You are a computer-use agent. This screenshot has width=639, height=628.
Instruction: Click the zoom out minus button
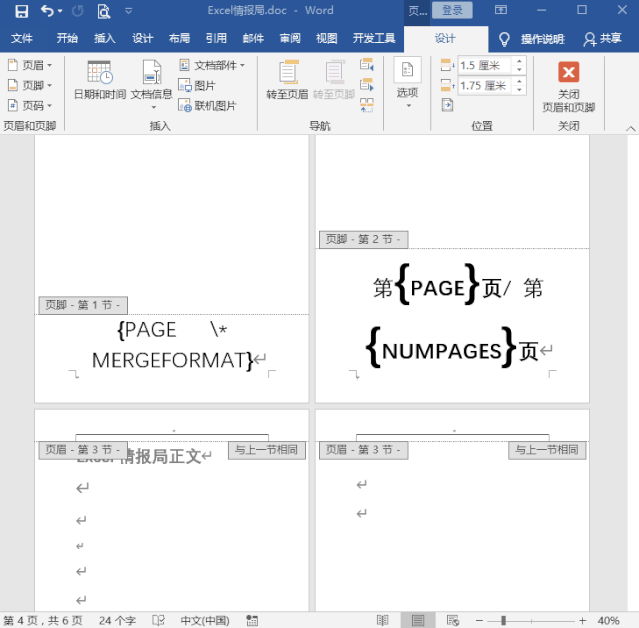(x=479, y=621)
